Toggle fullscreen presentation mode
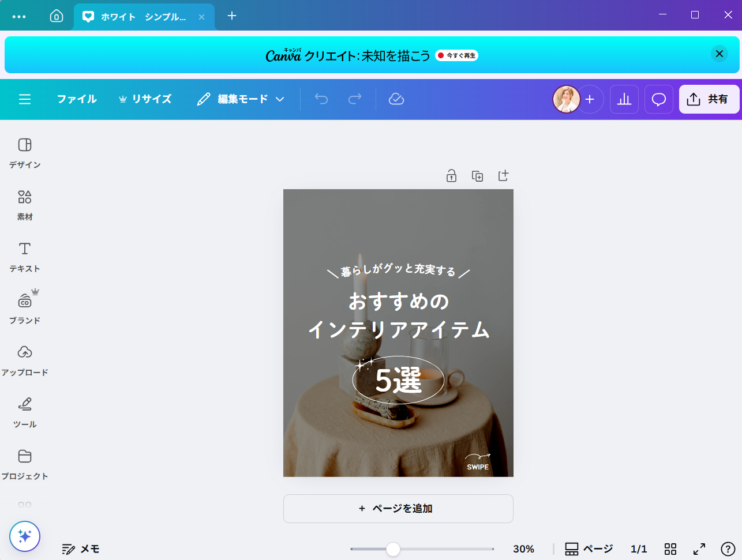The width and height of the screenshot is (742, 560). coord(699,548)
